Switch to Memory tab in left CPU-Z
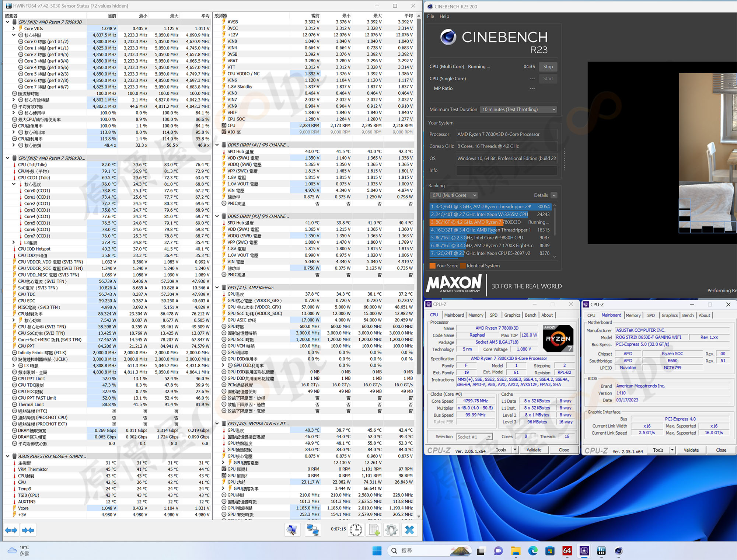Viewport: 737px width, 560px height. click(476, 315)
